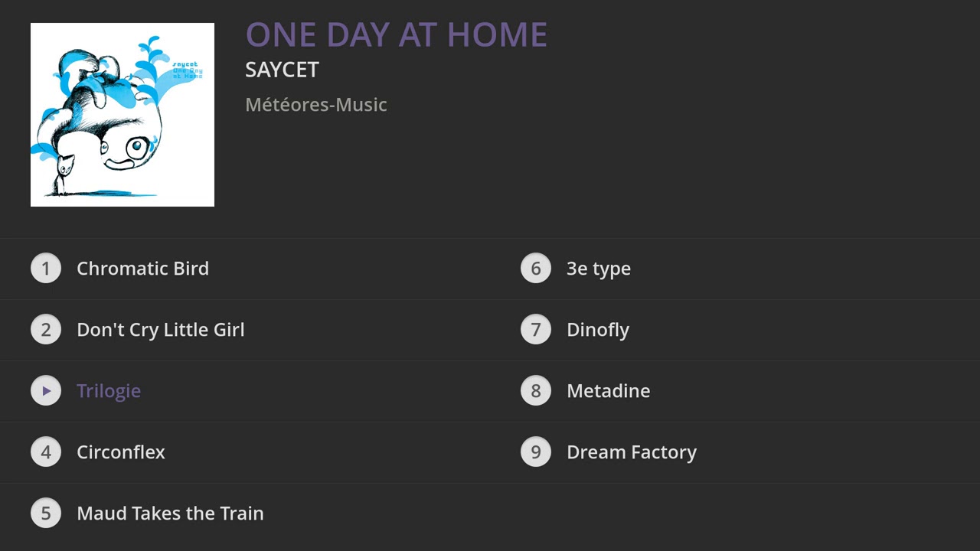980x551 pixels.
Task: Click track number 1 badge
Action: click(x=46, y=269)
